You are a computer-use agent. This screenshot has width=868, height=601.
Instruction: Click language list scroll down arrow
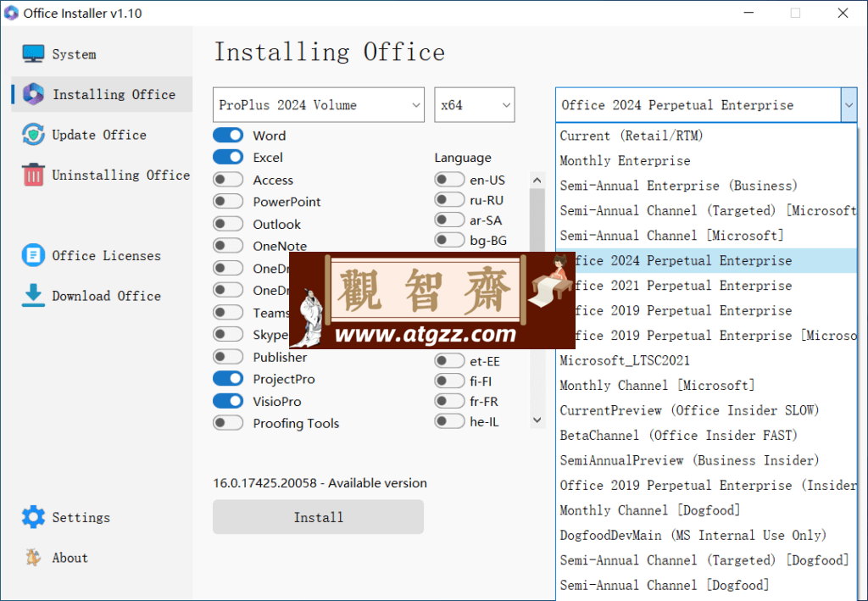537,420
